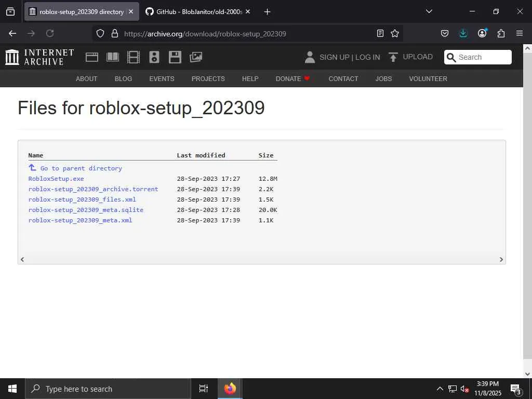
Task: Open the ABOUT menu item
Action: (87, 79)
